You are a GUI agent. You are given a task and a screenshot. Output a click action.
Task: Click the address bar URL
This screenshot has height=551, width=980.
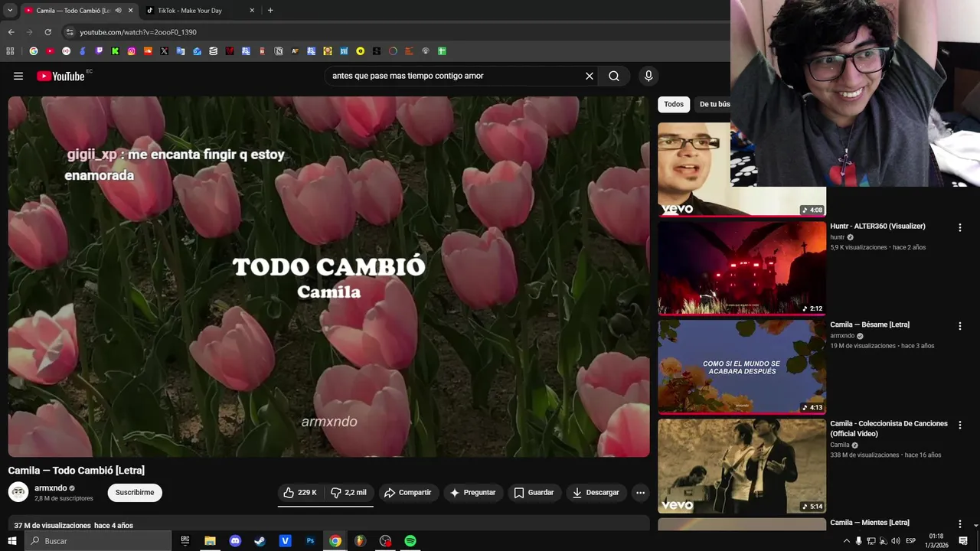coord(139,32)
